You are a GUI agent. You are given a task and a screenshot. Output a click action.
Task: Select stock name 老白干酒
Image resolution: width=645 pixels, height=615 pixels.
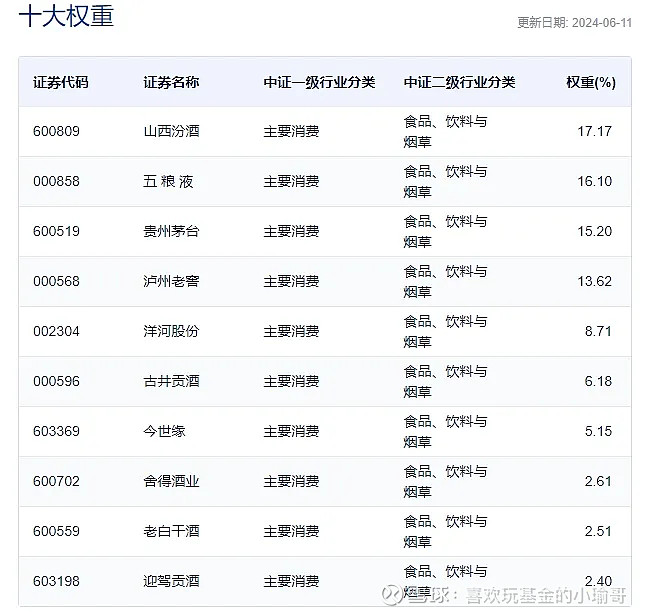(171, 531)
